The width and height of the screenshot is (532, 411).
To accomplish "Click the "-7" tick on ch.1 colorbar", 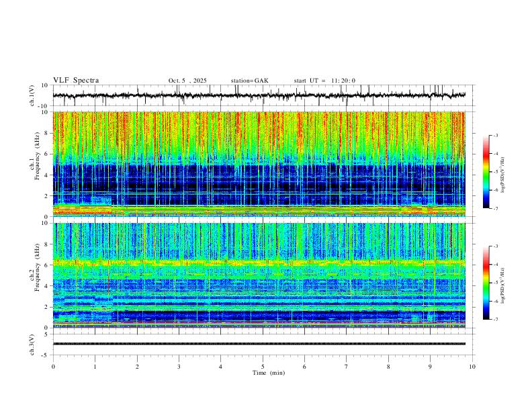I will [x=495, y=208].
